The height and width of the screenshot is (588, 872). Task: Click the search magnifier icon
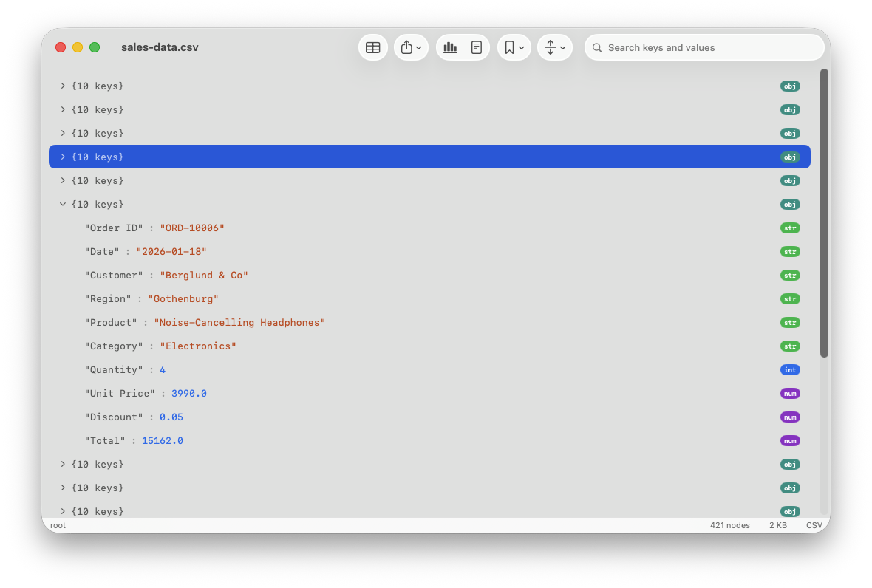[x=597, y=47]
